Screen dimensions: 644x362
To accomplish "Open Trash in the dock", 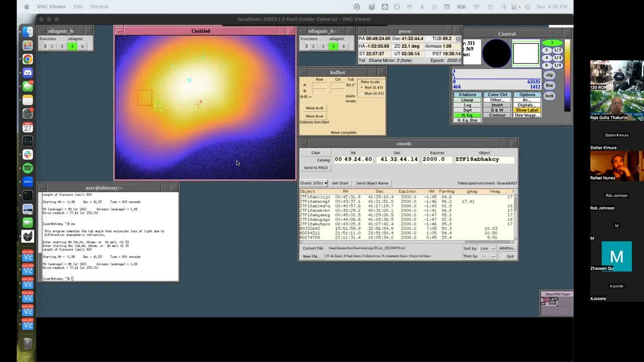I will (x=28, y=343).
